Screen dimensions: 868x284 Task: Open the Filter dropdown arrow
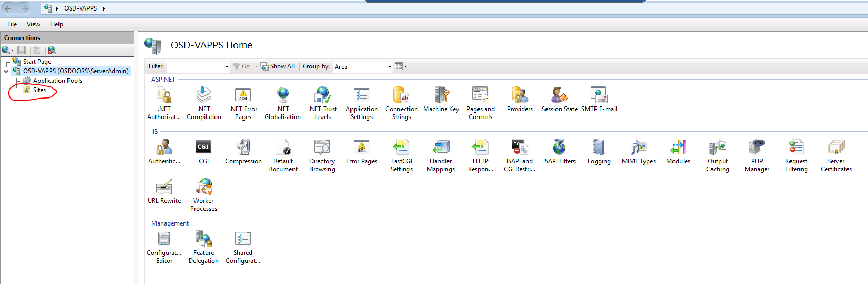[227, 67]
